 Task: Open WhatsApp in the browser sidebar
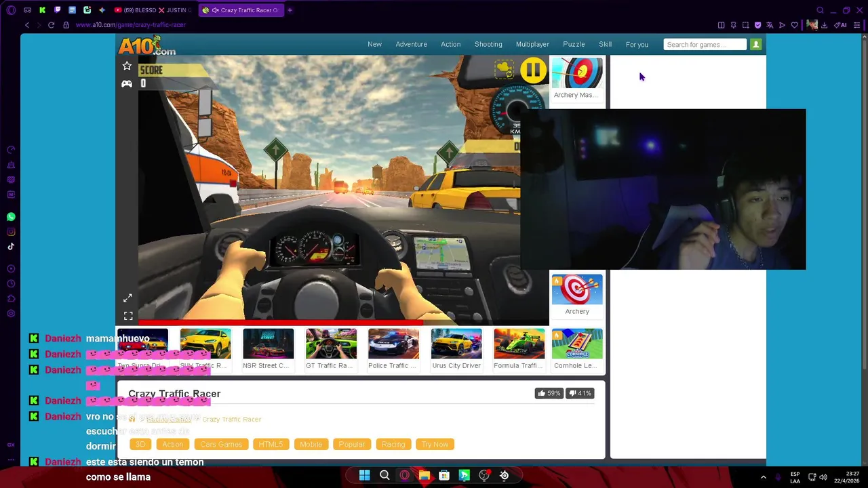point(11,217)
